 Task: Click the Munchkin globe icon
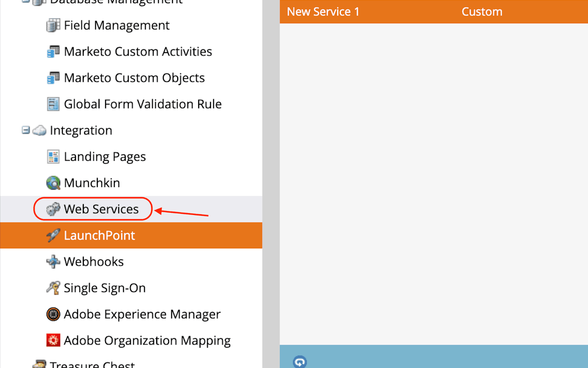[x=53, y=183]
